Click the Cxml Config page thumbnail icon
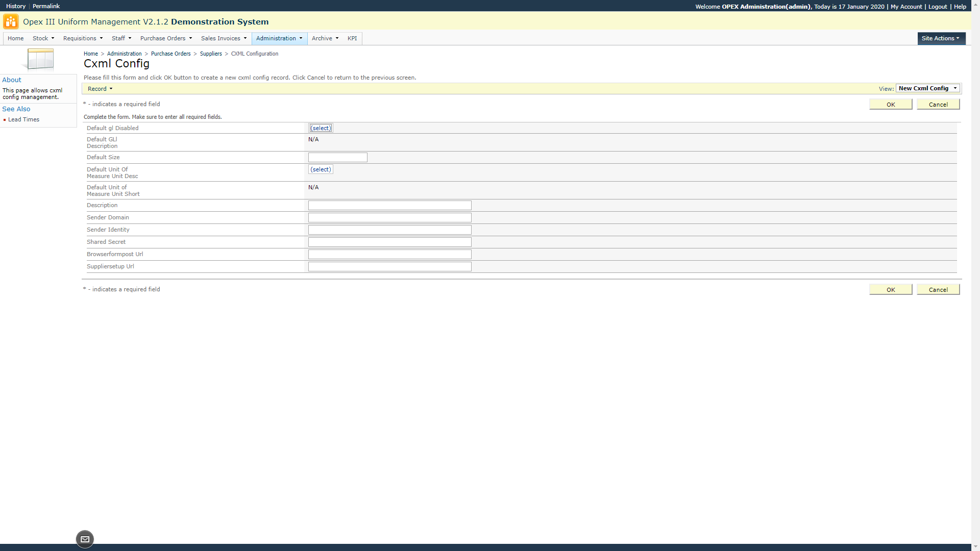Image resolution: width=980 pixels, height=551 pixels. (x=40, y=59)
